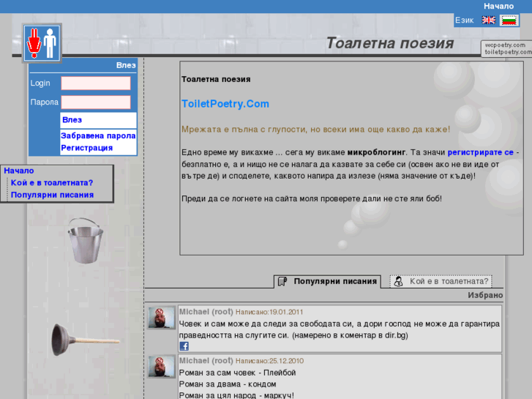
Task: Click the Написано:19.01.2011 date
Action: click(x=269, y=312)
